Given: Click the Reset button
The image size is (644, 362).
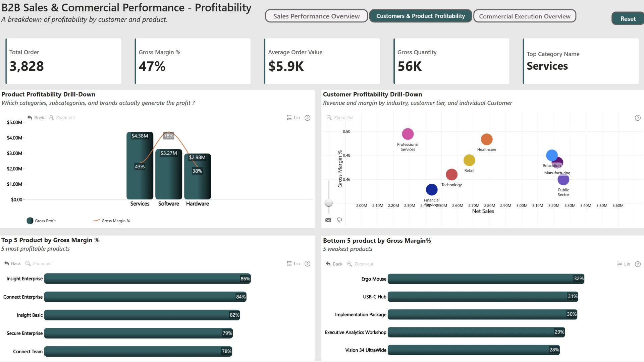Looking at the screenshot, I should [x=628, y=19].
